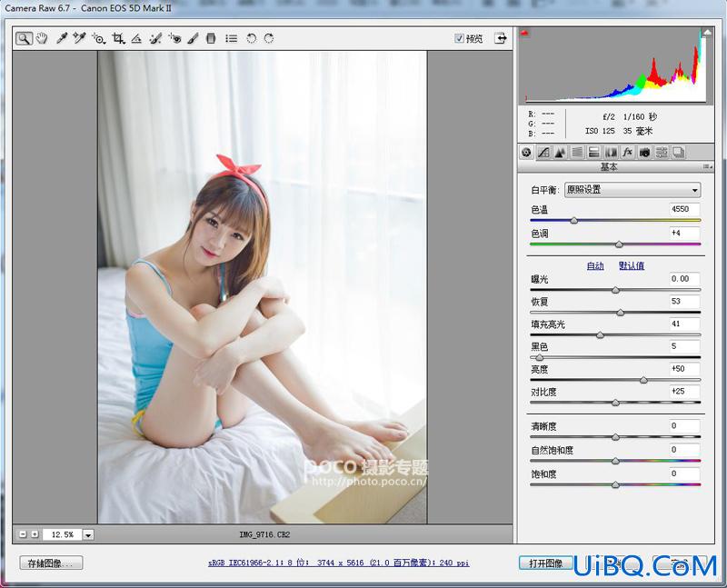Image resolution: width=727 pixels, height=588 pixels.
Task: Switch to the Tone Curve tab
Action: (543, 152)
